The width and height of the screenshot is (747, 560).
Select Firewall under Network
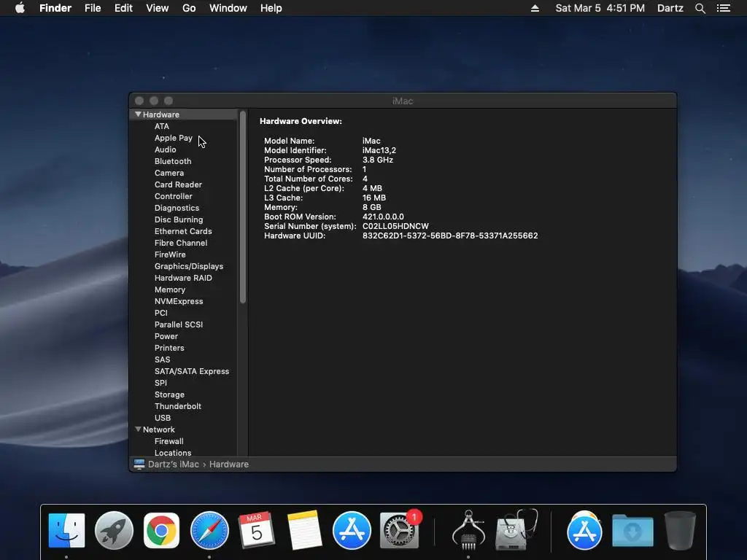pyautogui.click(x=169, y=441)
